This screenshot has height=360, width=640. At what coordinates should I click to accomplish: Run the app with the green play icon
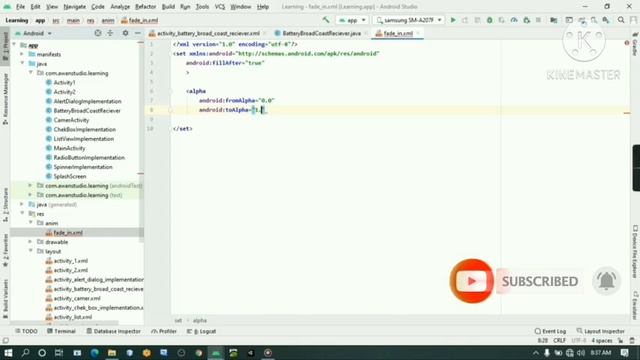tap(453, 20)
